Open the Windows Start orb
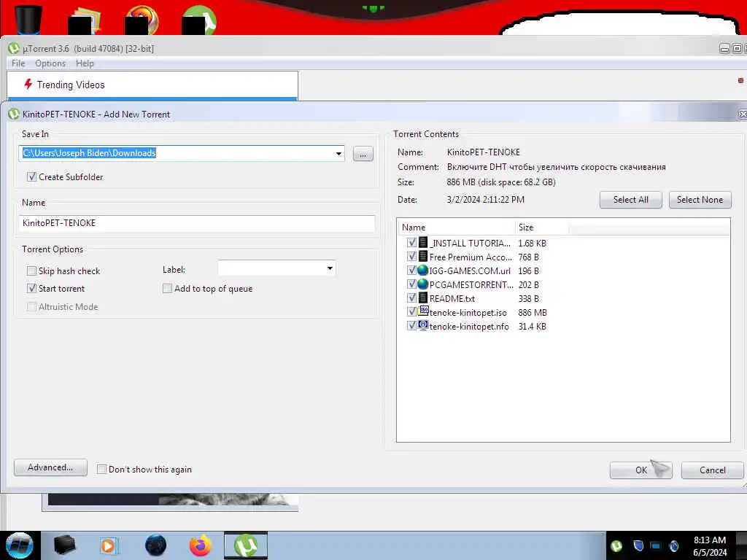747x560 pixels. (20, 545)
